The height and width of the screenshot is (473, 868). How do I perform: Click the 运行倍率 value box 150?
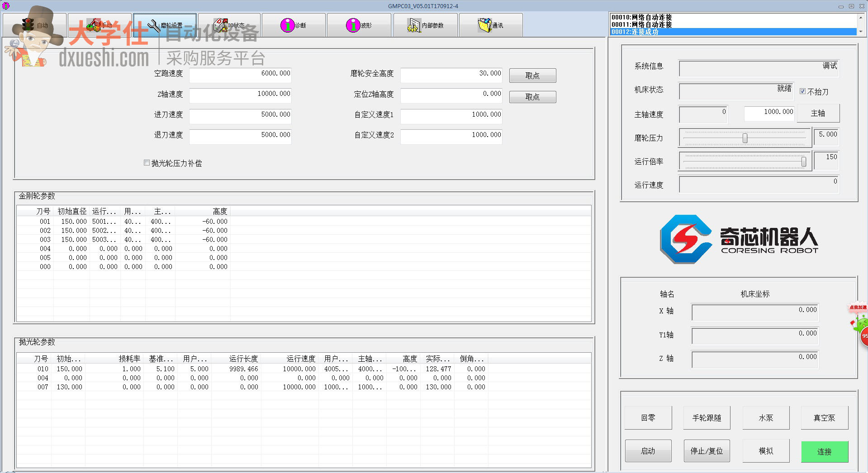pyautogui.click(x=826, y=160)
